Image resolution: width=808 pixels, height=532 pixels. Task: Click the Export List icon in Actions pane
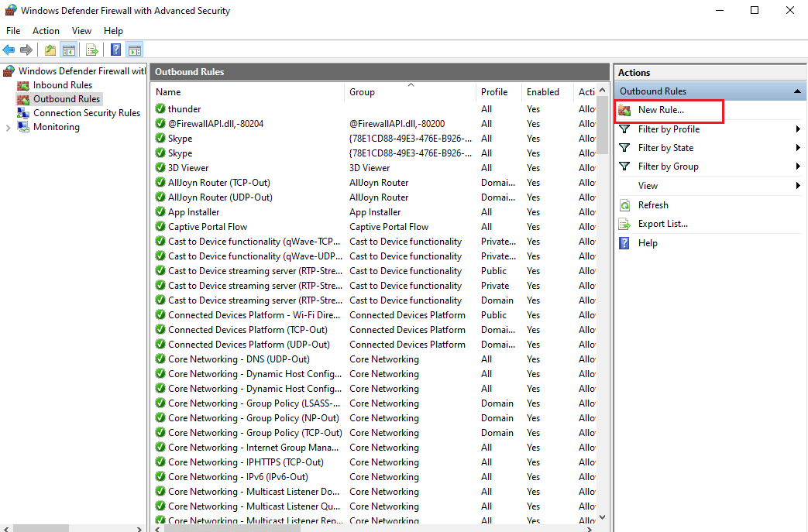624,224
